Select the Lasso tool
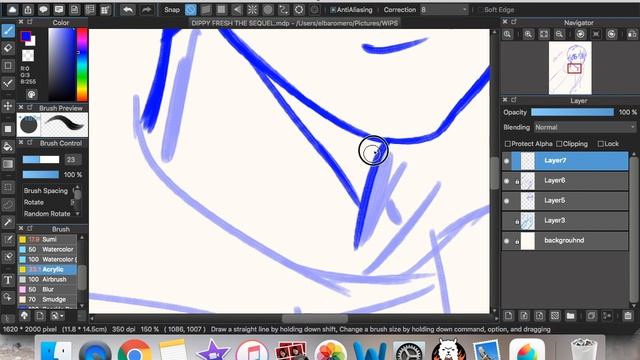Image resolution: width=640 pixels, height=360 pixels. pyautogui.click(x=8, y=204)
